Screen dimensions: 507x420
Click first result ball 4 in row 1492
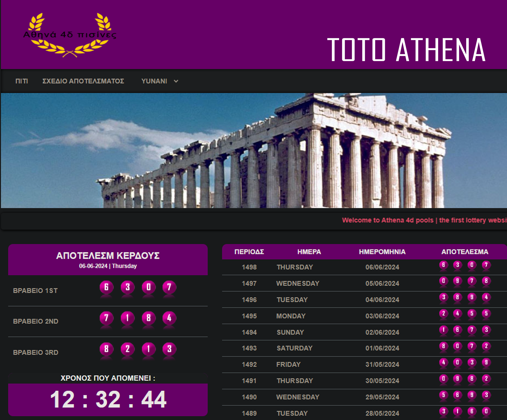coord(444,362)
